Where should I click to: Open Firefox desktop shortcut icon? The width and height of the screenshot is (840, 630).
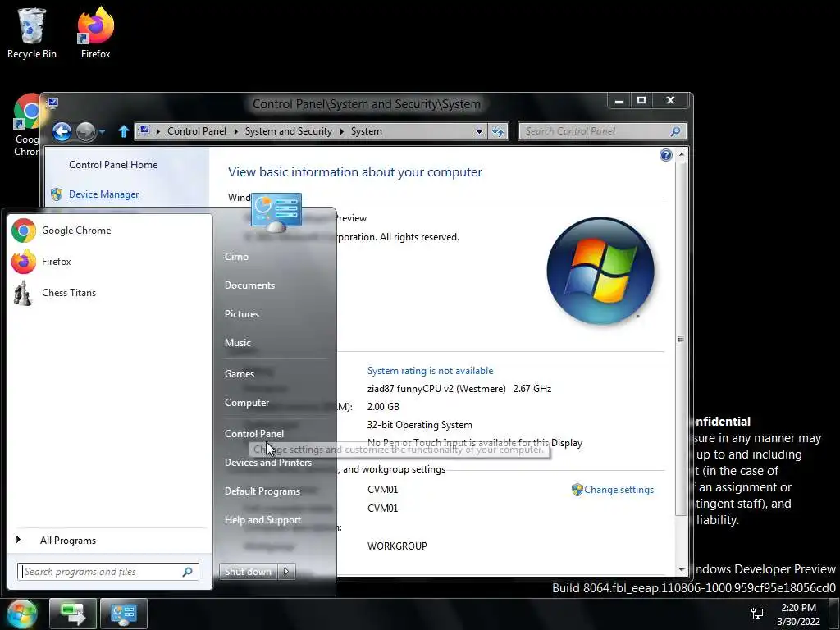95,33
